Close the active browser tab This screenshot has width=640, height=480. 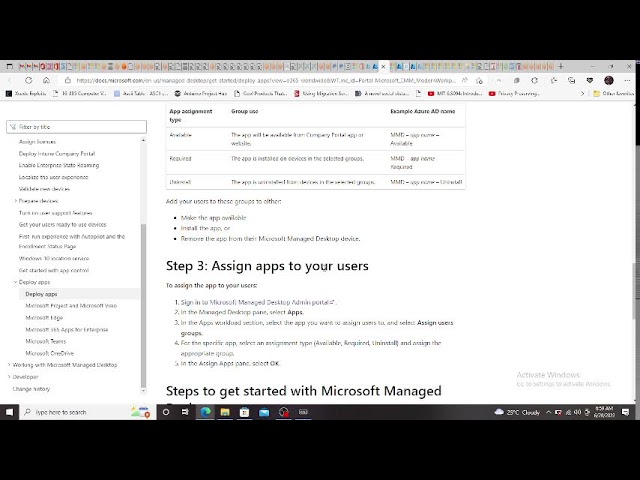click(383, 67)
